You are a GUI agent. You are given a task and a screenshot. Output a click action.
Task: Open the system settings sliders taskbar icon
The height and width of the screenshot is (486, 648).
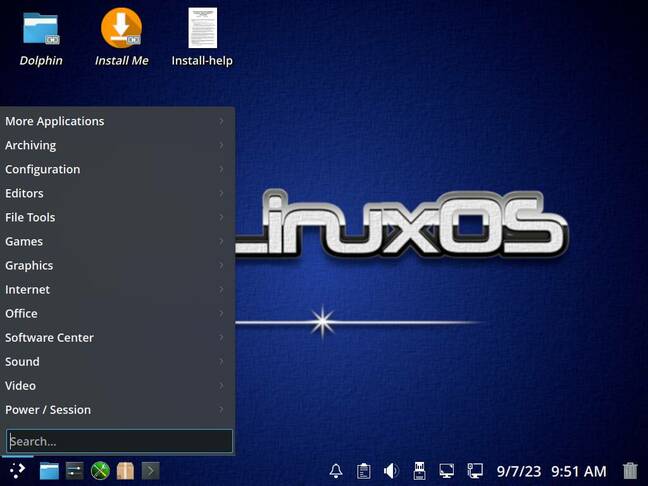pyautogui.click(x=75, y=471)
